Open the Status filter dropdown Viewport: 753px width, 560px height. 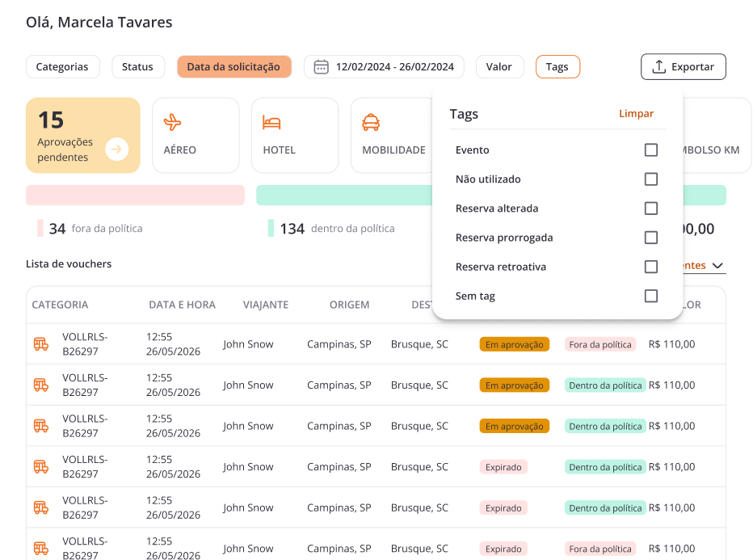[x=138, y=67]
